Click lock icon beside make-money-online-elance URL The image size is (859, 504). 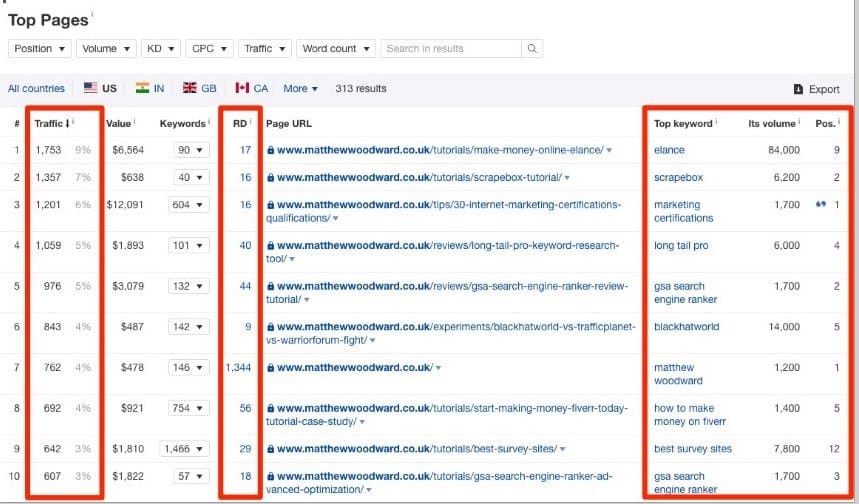tap(270, 150)
